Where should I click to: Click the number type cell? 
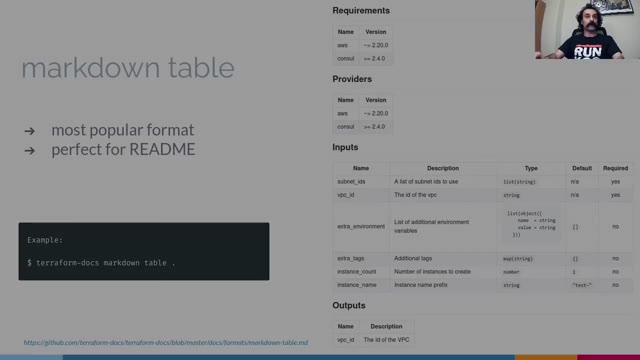coord(511,272)
